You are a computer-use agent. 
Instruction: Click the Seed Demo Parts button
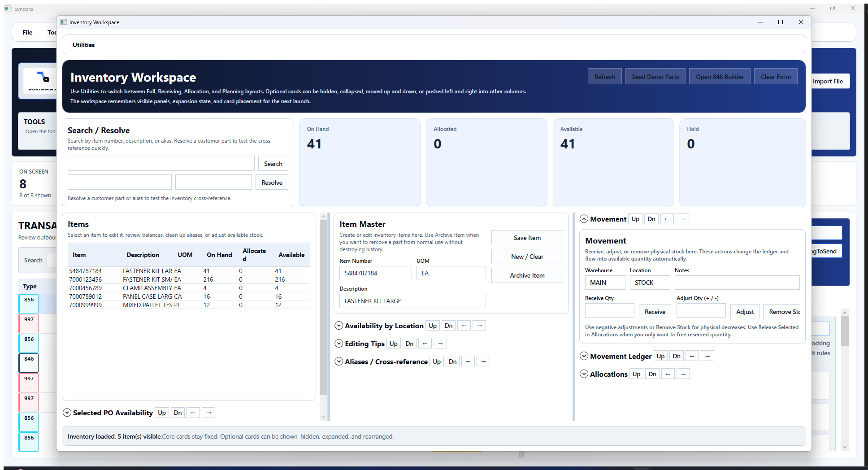(655, 76)
